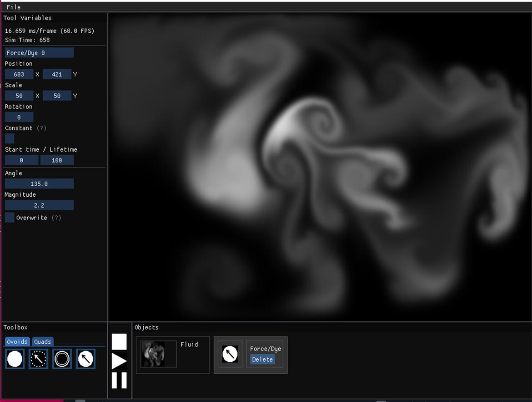Click the Force/Dye 0 name field
Image resolution: width=532 pixels, height=402 pixels.
[39, 53]
